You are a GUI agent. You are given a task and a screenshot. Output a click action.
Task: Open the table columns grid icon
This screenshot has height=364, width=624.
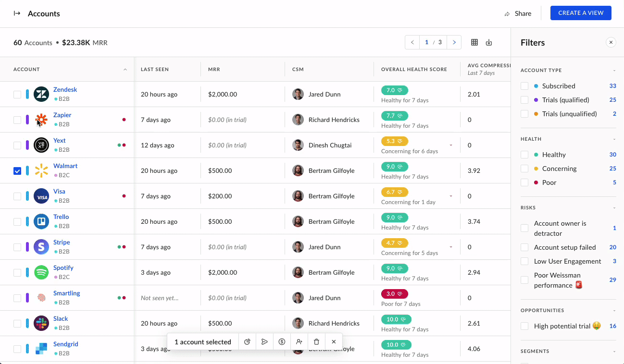click(474, 42)
